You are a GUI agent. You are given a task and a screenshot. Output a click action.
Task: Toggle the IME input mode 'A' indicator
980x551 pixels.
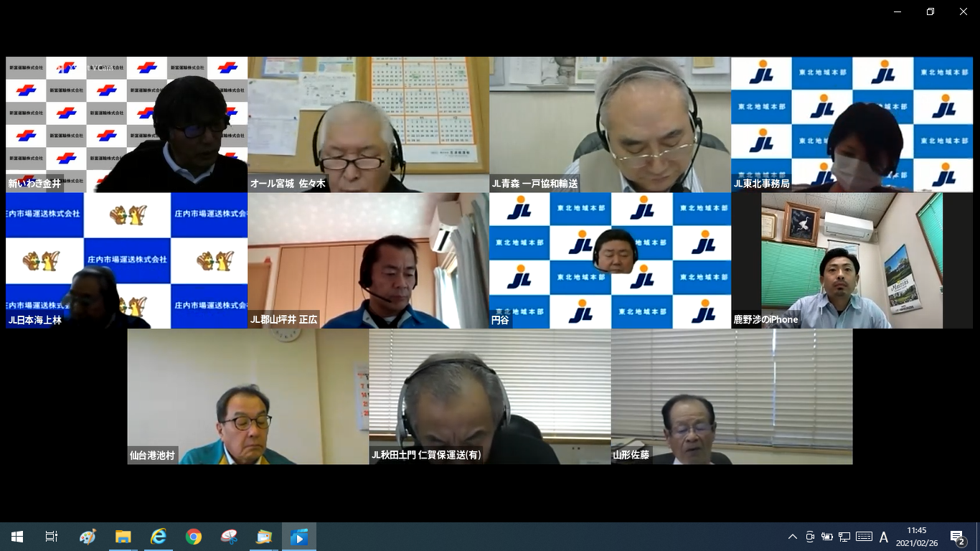tap(884, 537)
